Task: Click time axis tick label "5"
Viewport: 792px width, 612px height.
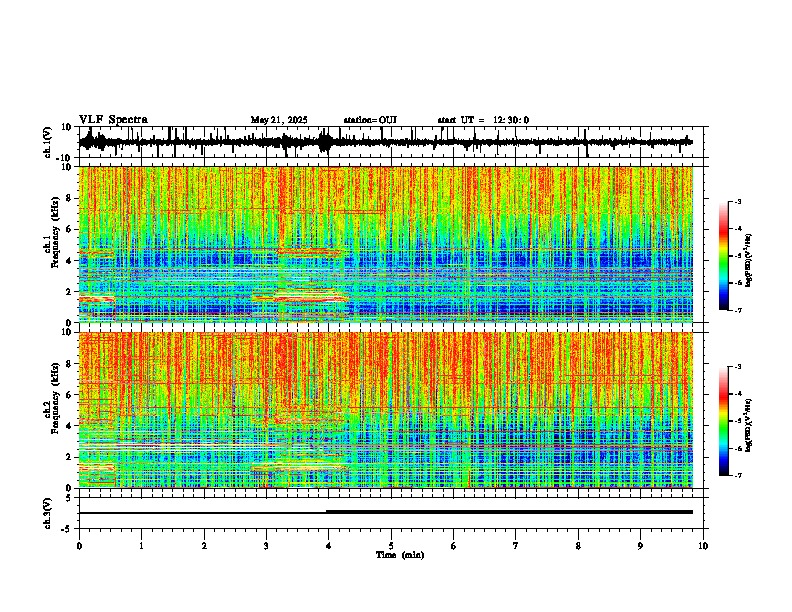Action: point(391,546)
